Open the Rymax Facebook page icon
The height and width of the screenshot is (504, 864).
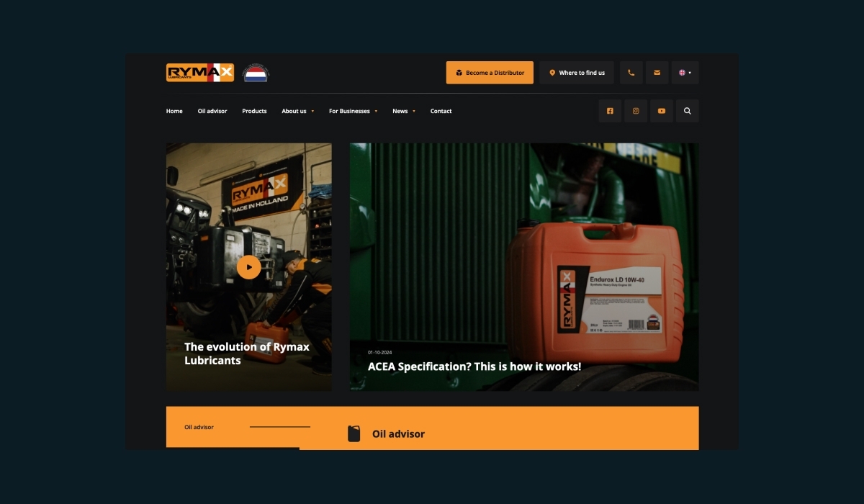click(610, 111)
